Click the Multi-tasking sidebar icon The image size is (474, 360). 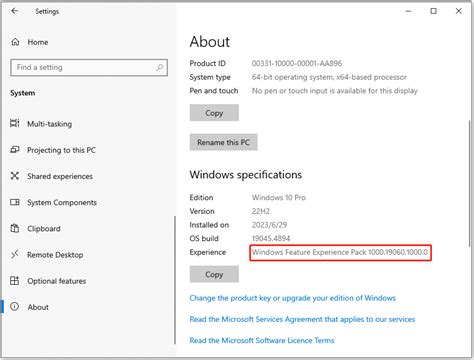(15, 123)
